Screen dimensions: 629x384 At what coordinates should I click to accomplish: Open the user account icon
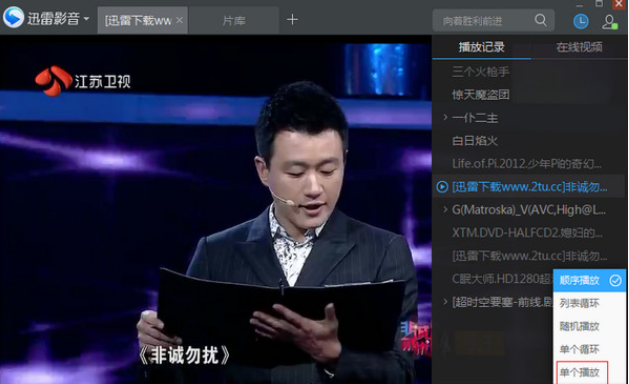click(609, 22)
